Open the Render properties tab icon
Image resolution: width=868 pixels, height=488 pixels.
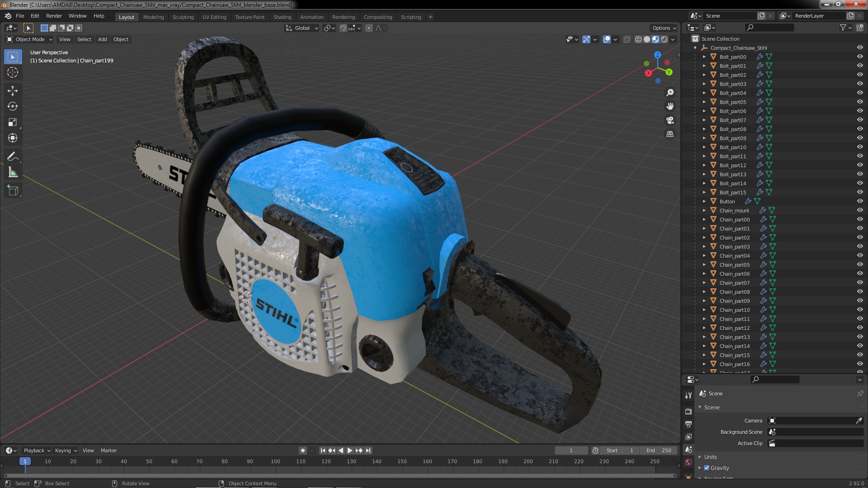tap(689, 411)
